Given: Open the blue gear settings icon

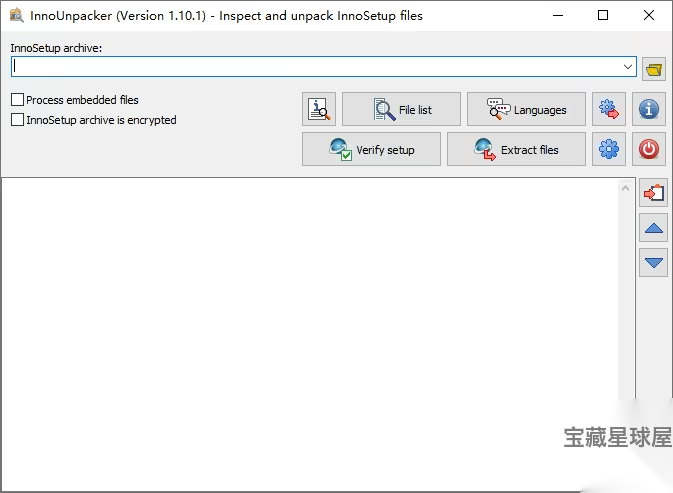Looking at the screenshot, I should point(609,149).
